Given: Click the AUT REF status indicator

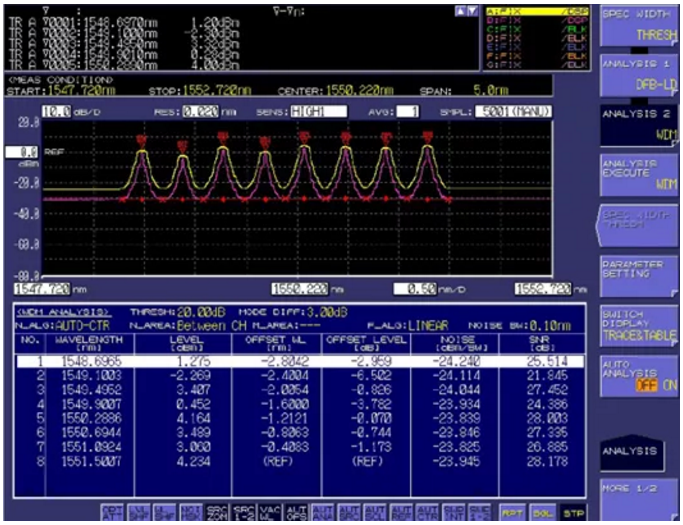Looking at the screenshot, I should point(401,513).
